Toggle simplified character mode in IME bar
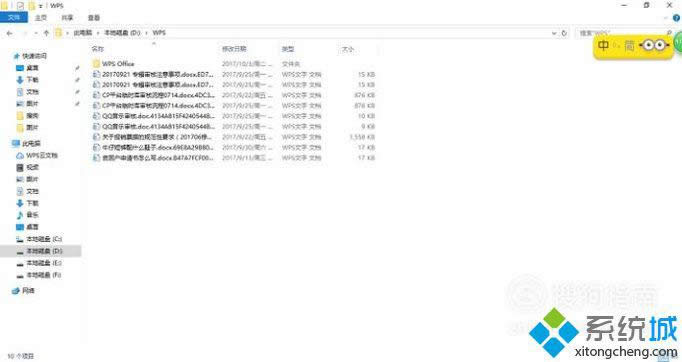 (x=629, y=46)
